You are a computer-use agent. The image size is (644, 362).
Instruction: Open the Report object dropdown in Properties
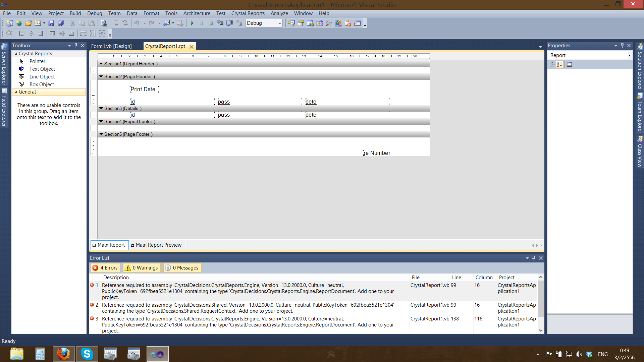pyautogui.click(x=629, y=55)
